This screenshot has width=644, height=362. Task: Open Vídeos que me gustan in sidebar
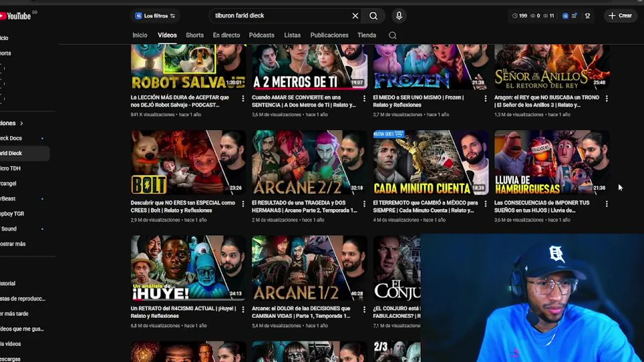coord(23,329)
